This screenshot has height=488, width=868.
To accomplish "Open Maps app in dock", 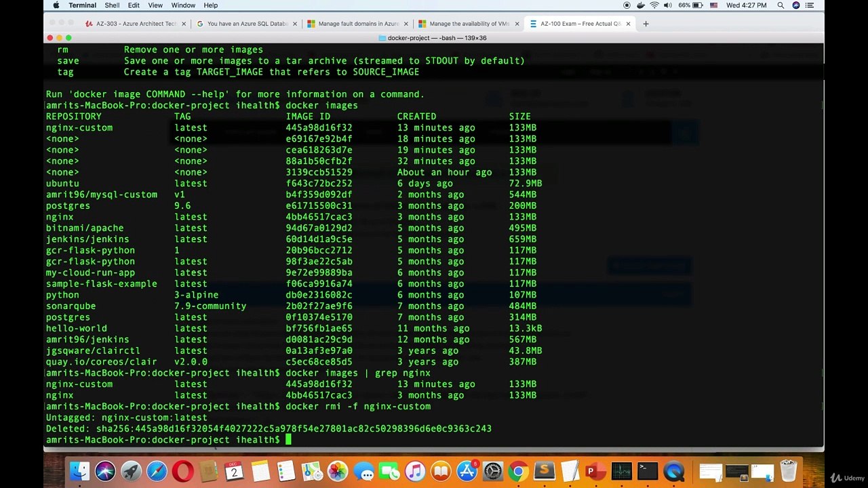I will 312,471.
